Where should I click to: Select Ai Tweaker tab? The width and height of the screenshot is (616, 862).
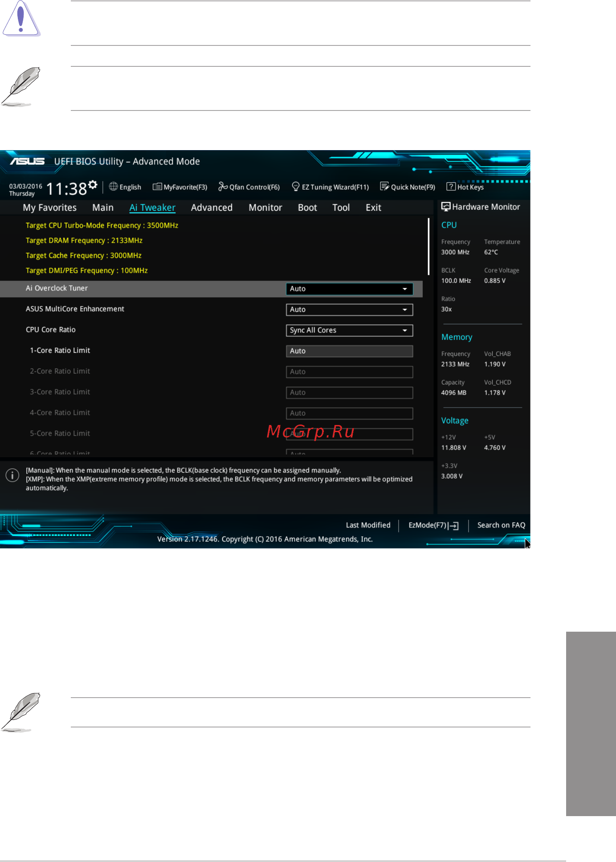pyautogui.click(x=152, y=208)
